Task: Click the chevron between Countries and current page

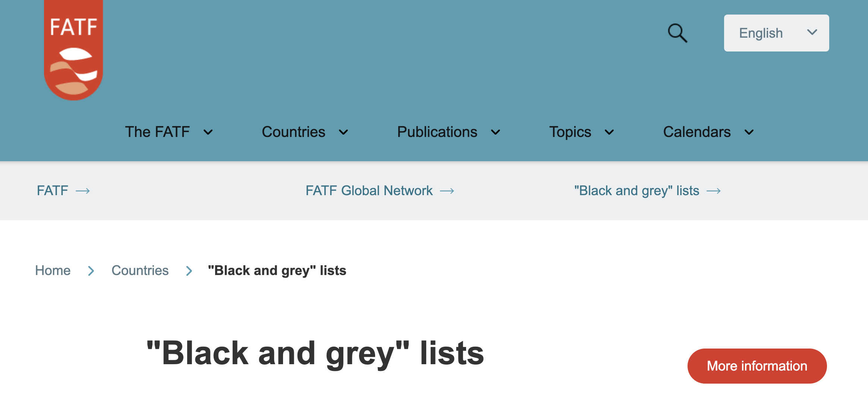Action: pyautogui.click(x=189, y=271)
